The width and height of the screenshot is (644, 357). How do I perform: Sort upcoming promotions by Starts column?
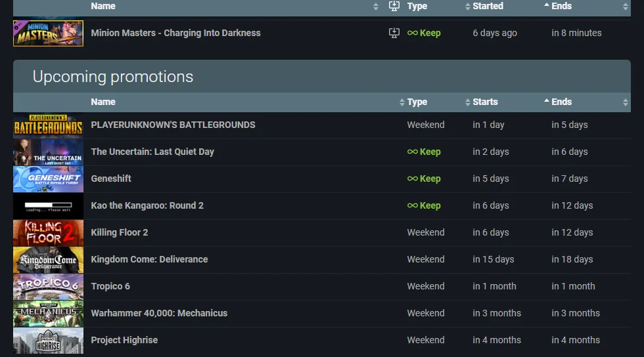click(485, 102)
